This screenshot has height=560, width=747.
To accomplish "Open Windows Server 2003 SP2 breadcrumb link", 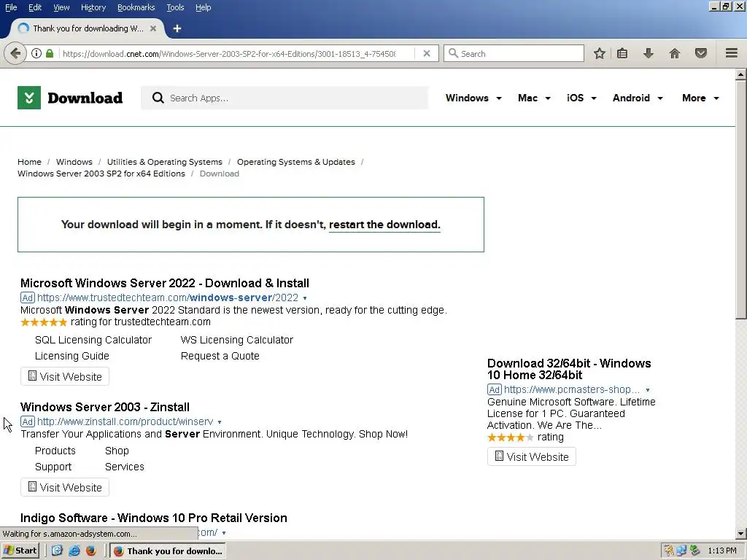I will 101,174.
